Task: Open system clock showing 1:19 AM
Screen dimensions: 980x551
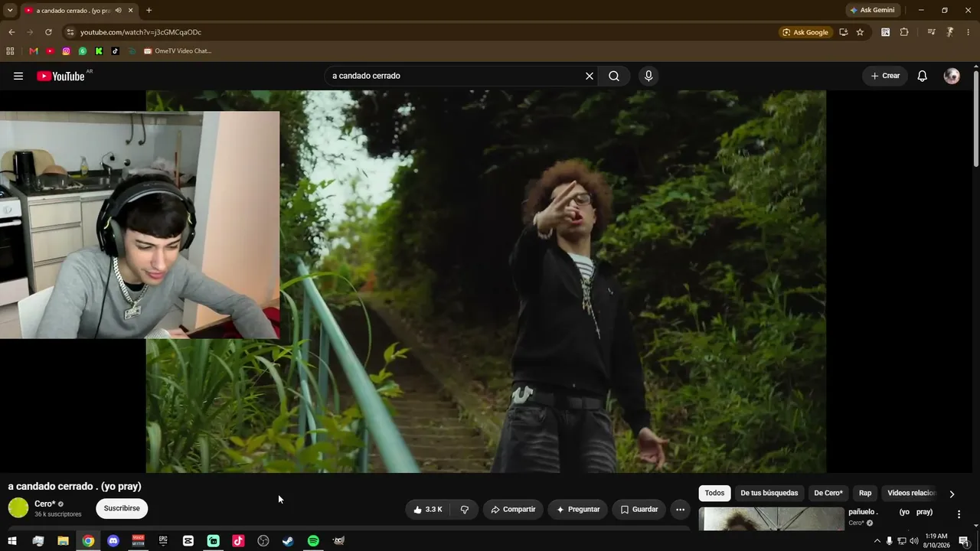Action: point(937,541)
